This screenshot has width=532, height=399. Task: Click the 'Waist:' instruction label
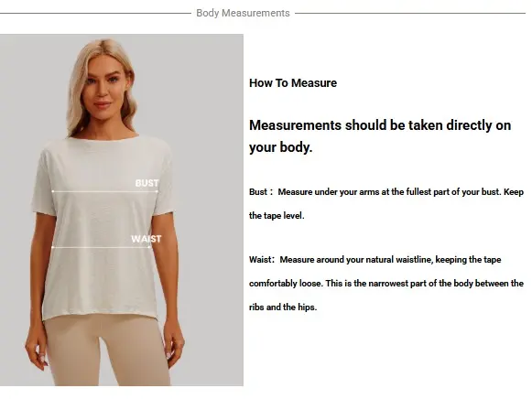(262, 260)
